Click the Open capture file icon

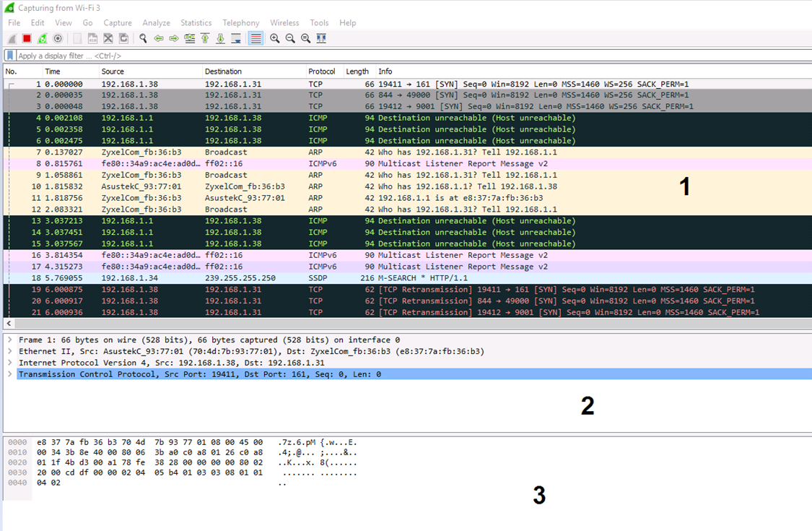pyautogui.click(x=77, y=38)
